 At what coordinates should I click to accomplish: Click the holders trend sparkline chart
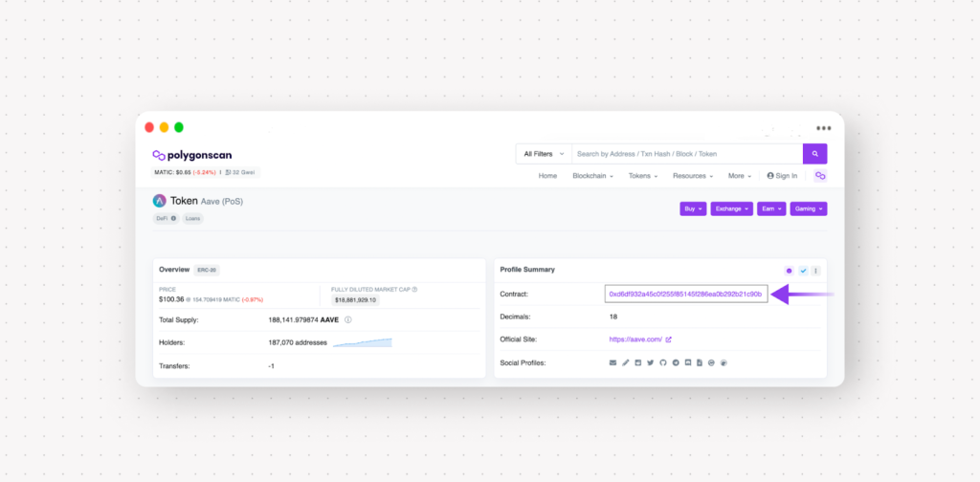[x=363, y=342]
